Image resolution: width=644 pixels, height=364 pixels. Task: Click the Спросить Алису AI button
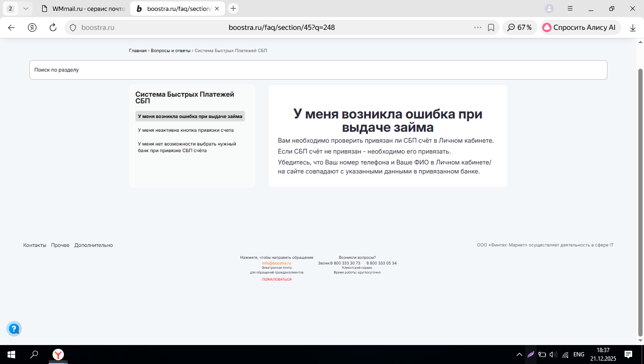(x=580, y=27)
